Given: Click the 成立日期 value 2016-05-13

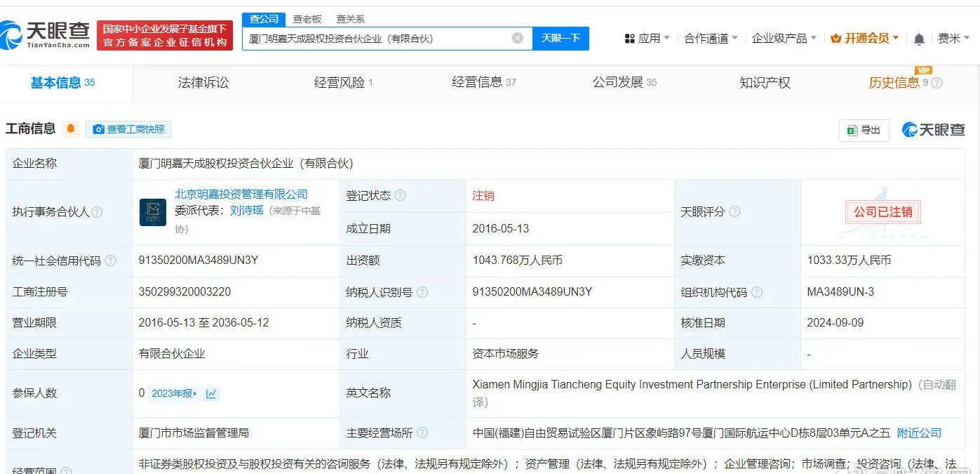Looking at the screenshot, I should coord(501,228).
